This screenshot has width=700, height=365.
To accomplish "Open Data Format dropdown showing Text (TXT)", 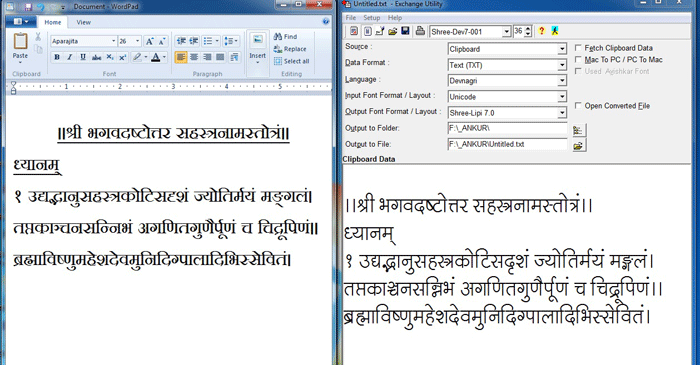I will [562, 65].
